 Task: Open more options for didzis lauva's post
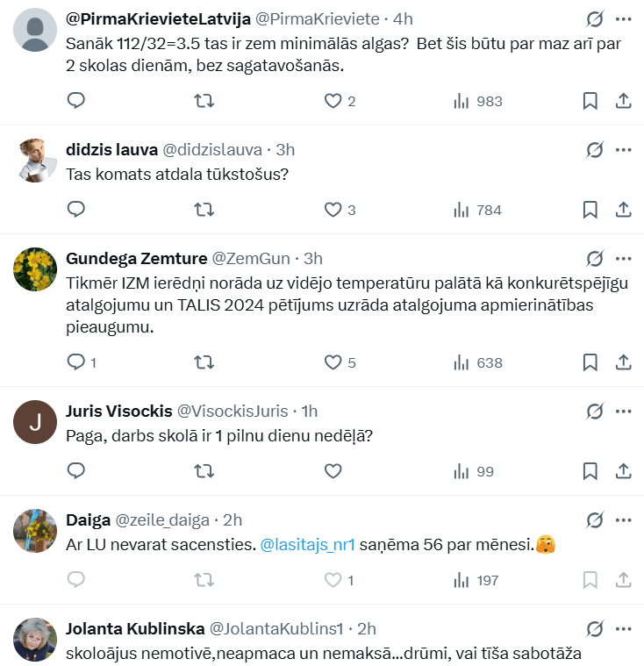tap(624, 149)
